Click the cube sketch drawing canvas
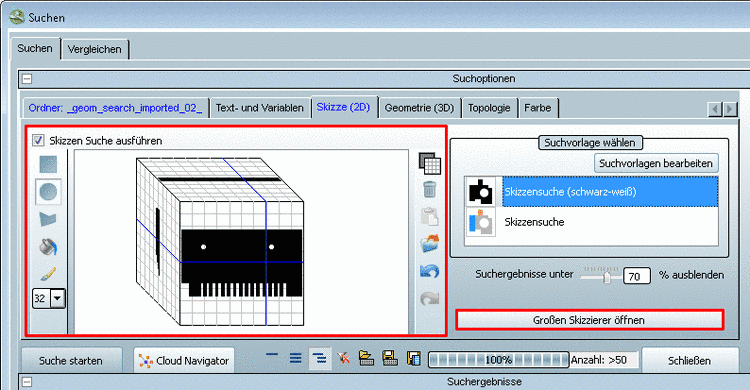This screenshot has height=390, width=750. click(241, 242)
